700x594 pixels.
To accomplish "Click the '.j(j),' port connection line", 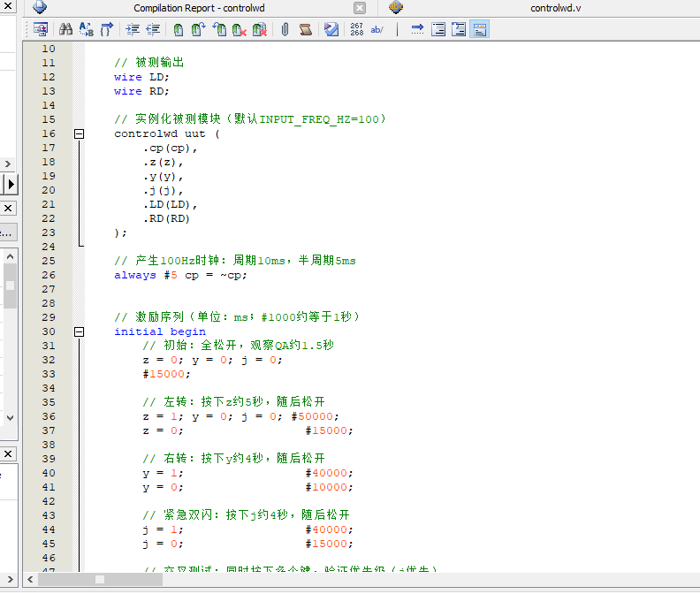I will tap(163, 191).
